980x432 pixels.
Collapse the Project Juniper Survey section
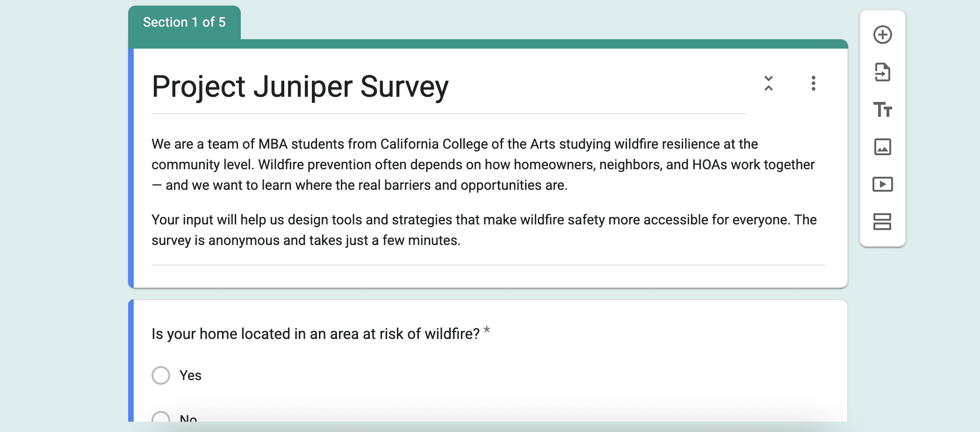pos(768,84)
